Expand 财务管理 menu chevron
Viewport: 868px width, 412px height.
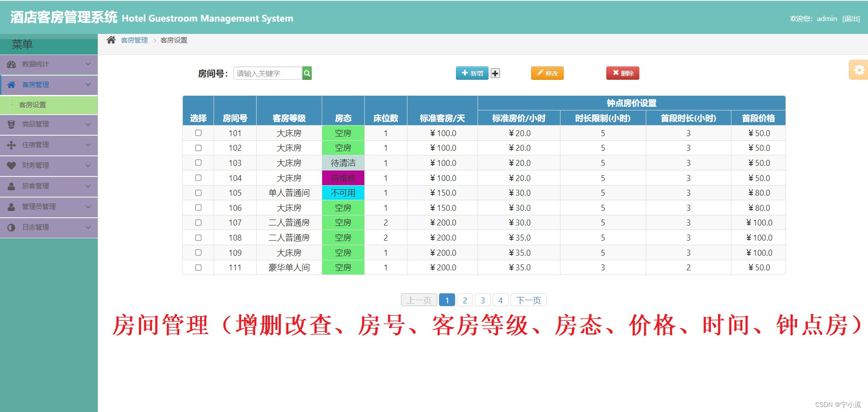click(x=88, y=165)
